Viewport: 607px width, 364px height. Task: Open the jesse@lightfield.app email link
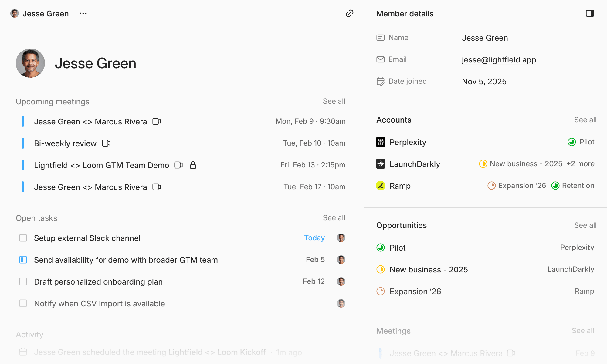coord(499,60)
